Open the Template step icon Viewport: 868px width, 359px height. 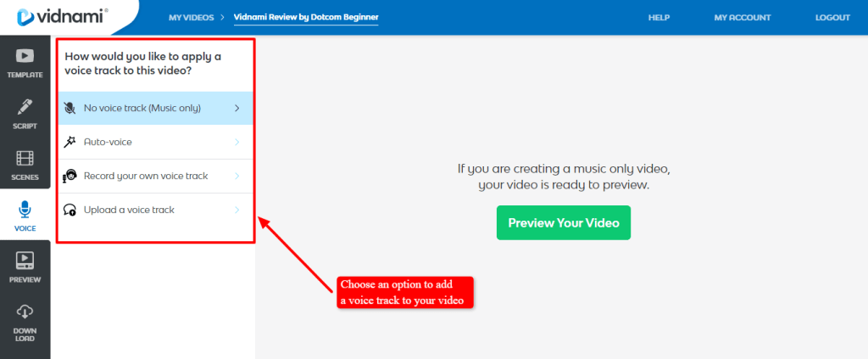[x=25, y=55]
